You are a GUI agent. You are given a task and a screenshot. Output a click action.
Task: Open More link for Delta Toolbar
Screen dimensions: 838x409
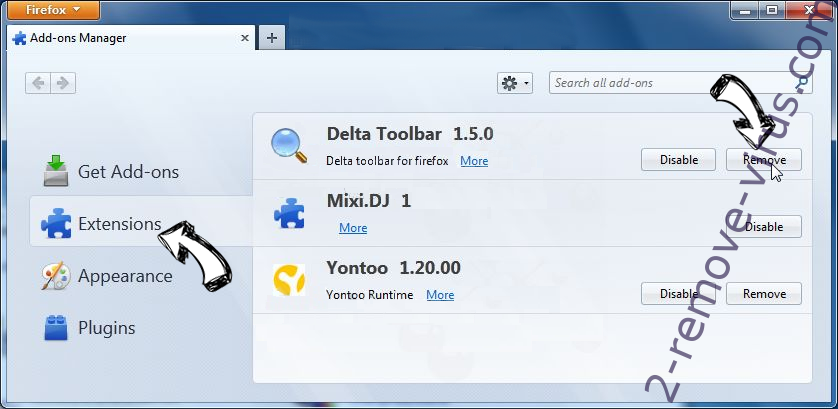(474, 161)
